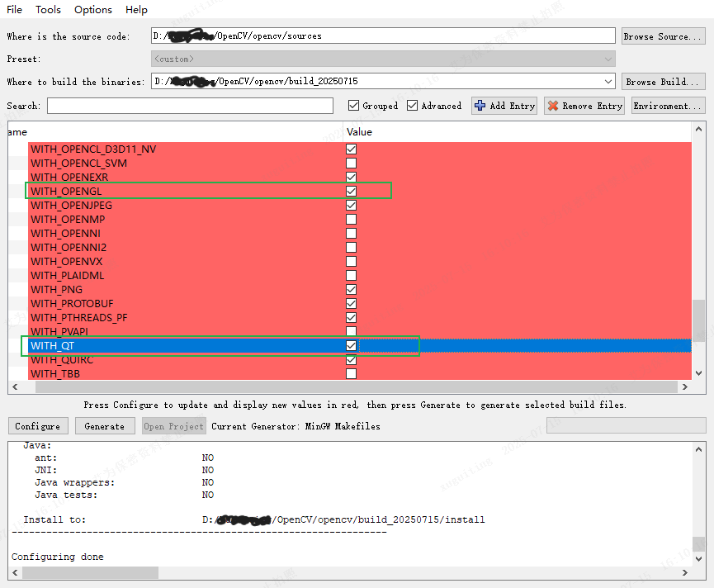This screenshot has height=588, width=714.
Task: Toggle the Grouped checkbox
Action: (x=353, y=106)
